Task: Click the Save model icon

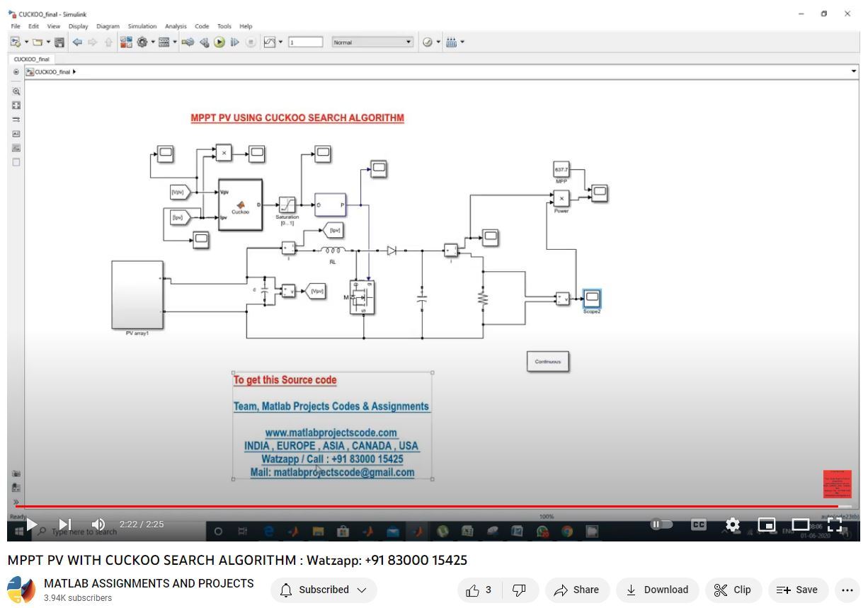Action: 59,42
